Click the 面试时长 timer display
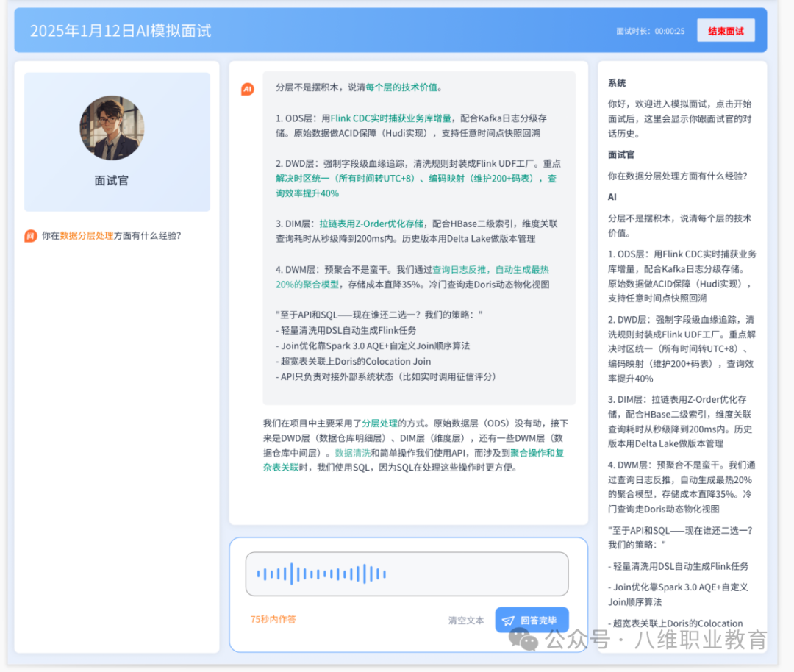Image resolution: width=794 pixels, height=672 pixels. pos(650,31)
